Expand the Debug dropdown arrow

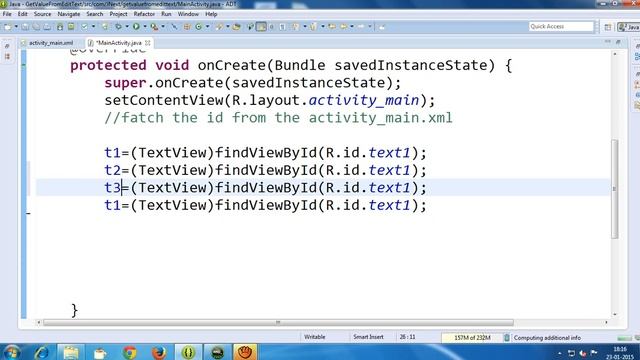tap(127, 27)
